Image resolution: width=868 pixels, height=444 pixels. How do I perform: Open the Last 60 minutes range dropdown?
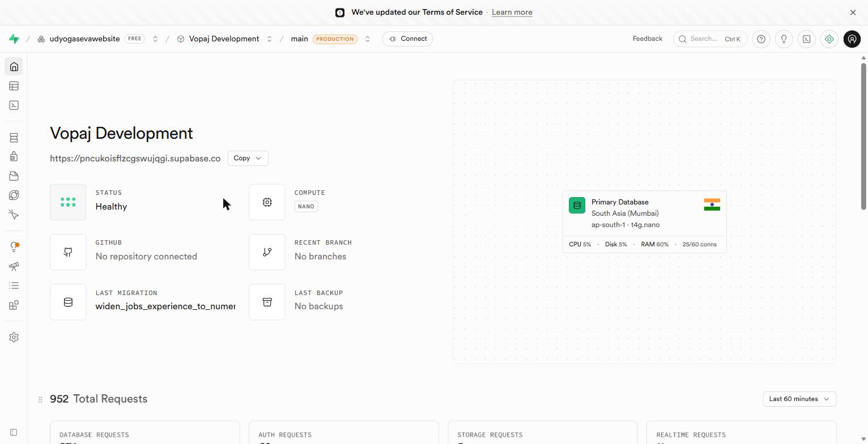tap(799, 399)
